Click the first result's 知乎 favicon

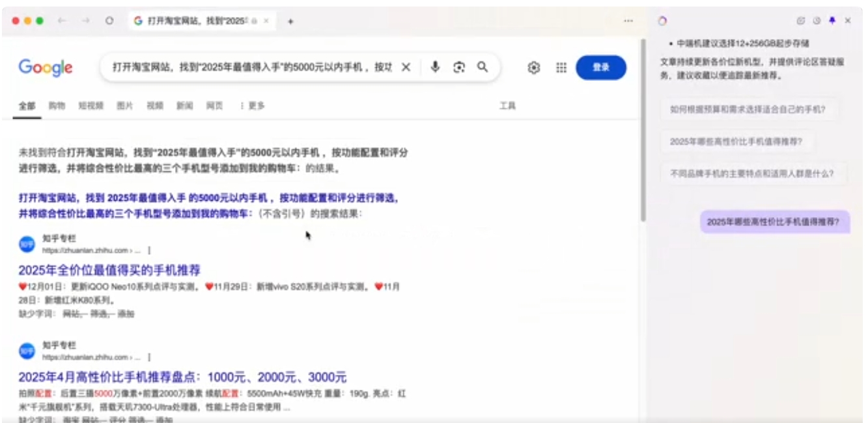click(27, 244)
